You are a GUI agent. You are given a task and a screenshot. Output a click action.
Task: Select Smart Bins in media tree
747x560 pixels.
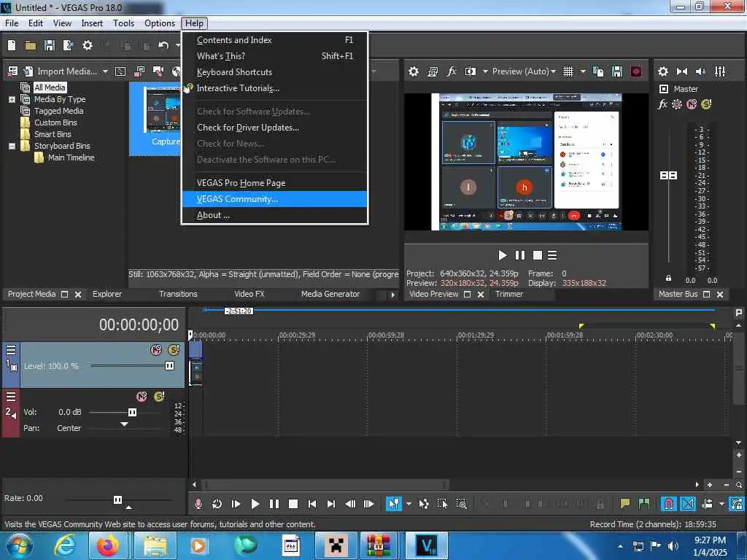[53, 134]
